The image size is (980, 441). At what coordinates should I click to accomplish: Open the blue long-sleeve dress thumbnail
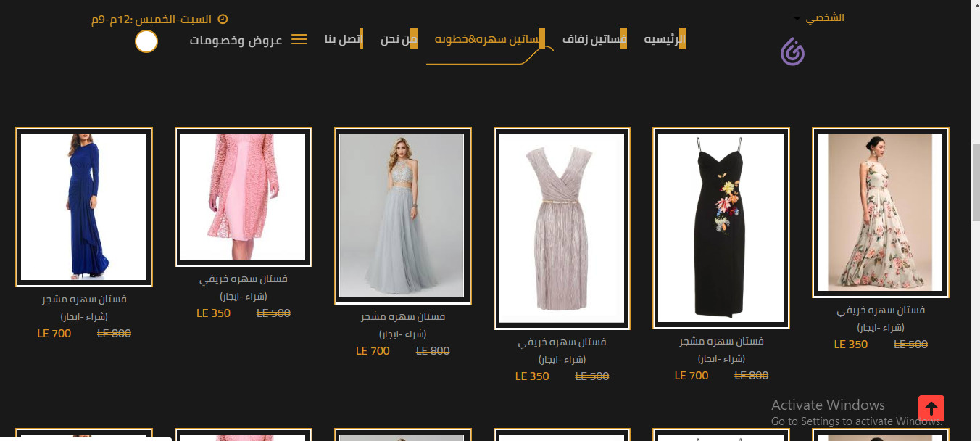point(84,207)
